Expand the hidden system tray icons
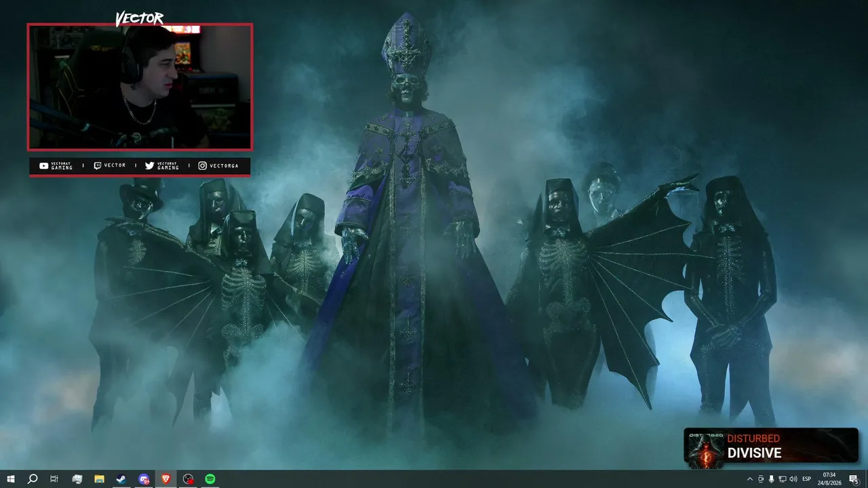 [x=749, y=479]
